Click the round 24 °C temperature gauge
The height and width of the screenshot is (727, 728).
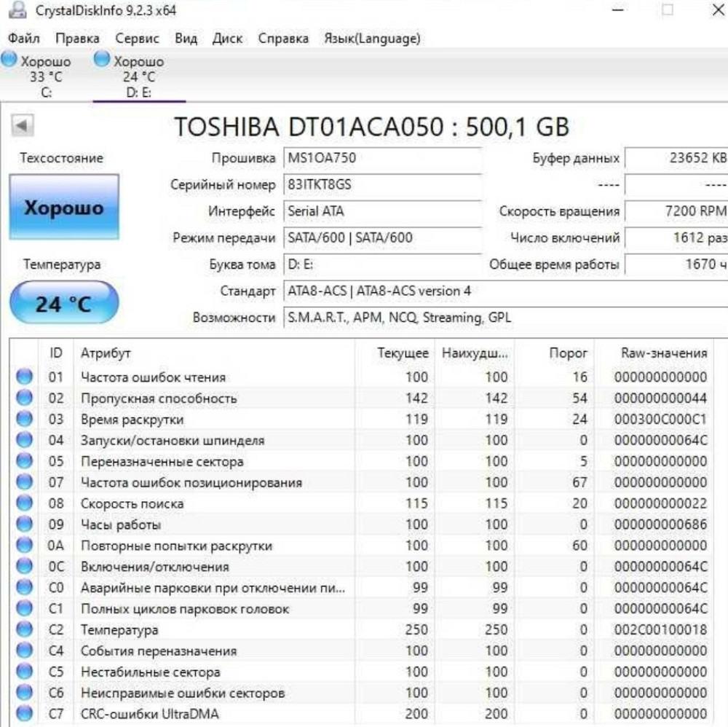coord(63,303)
